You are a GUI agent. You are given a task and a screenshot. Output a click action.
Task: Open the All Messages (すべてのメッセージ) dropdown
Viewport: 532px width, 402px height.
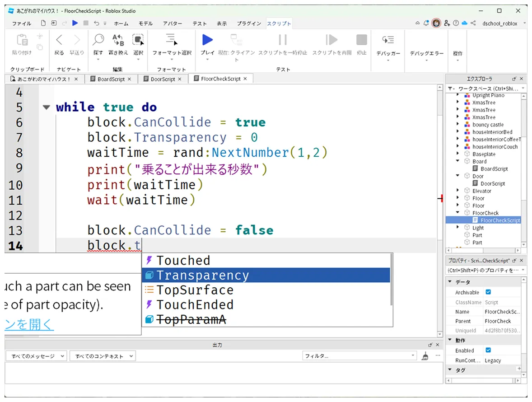[x=36, y=356]
